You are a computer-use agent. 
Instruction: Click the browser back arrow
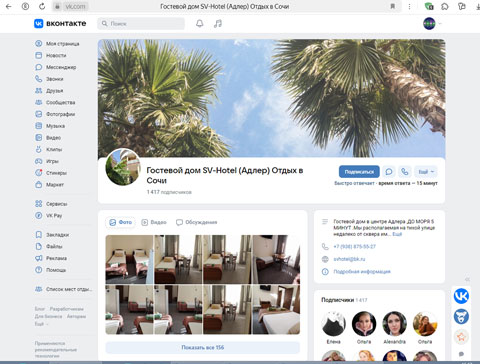point(9,6)
